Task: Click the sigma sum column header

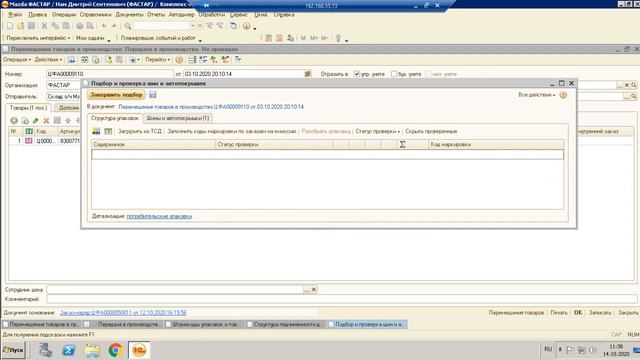Action: tap(413, 144)
